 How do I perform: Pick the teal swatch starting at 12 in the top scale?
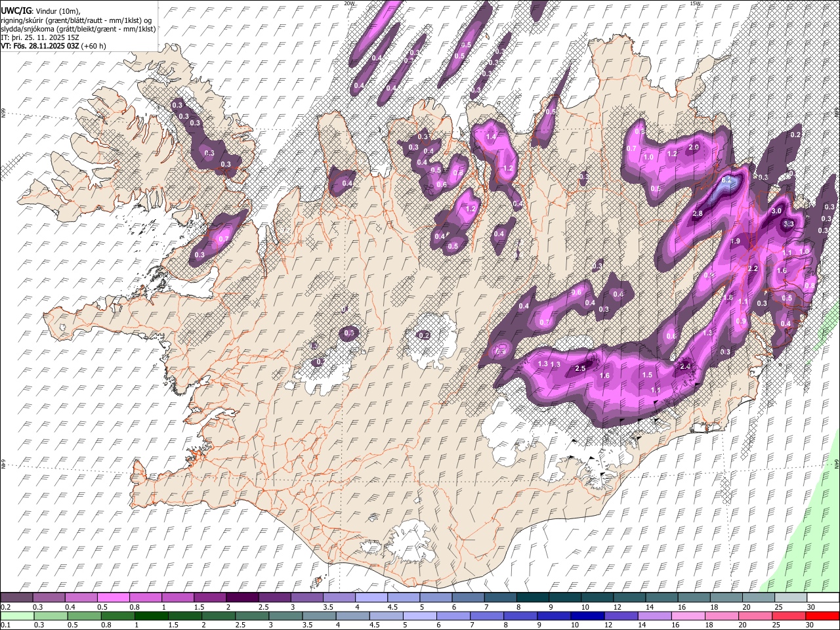[630, 597]
